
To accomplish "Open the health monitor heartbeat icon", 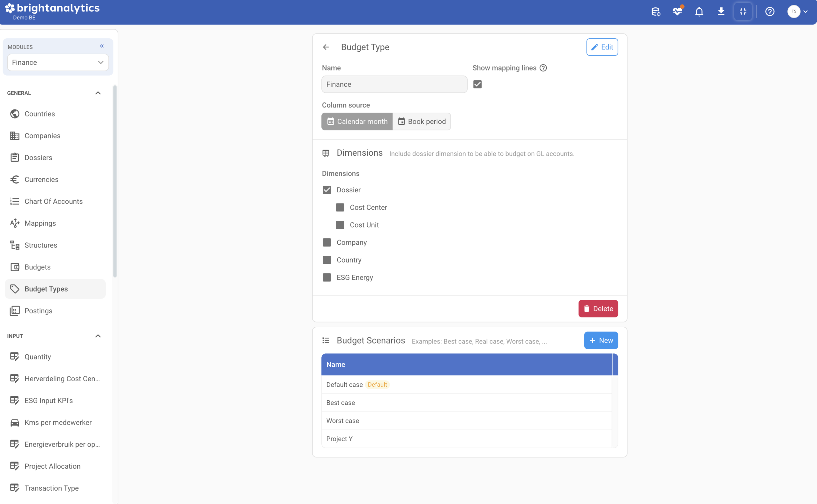I will point(677,12).
